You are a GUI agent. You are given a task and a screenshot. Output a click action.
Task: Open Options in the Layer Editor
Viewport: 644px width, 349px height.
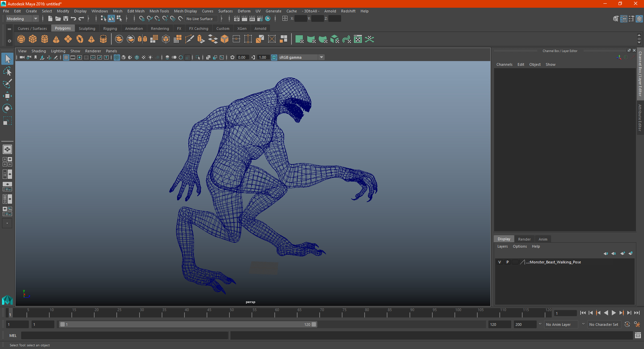[x=520, y=246]
